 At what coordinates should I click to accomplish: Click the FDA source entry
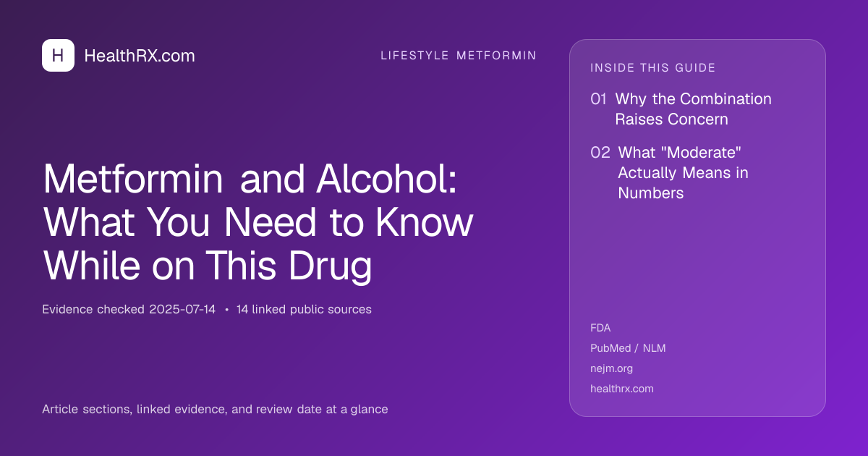point(600,328)
